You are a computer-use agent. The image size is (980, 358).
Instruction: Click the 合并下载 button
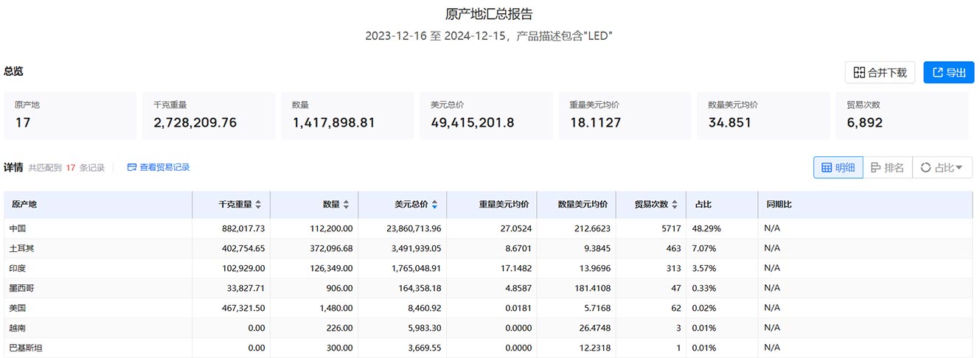point(880,72)
